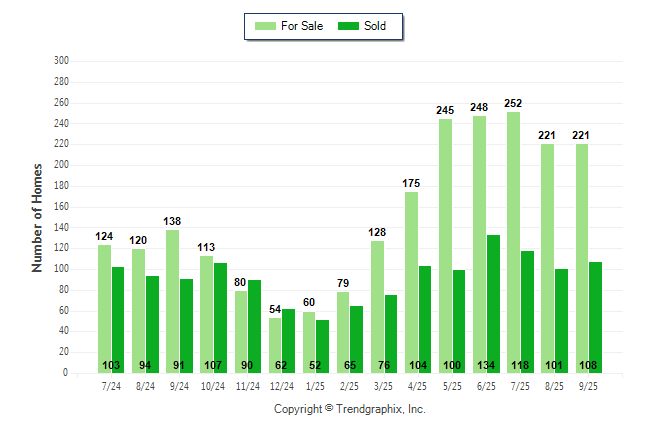Click the 300 y-axis tick label

pyautogui.click(x=60, y=61)
